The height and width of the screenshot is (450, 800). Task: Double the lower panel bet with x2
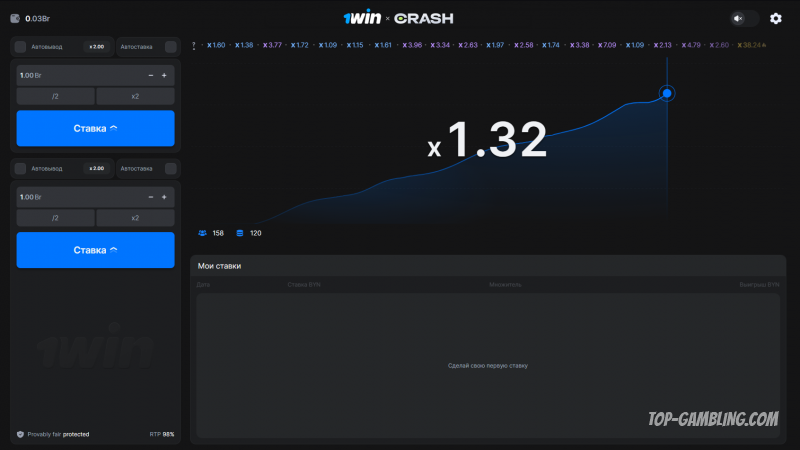pyautogui.click(x=135, y=218)
